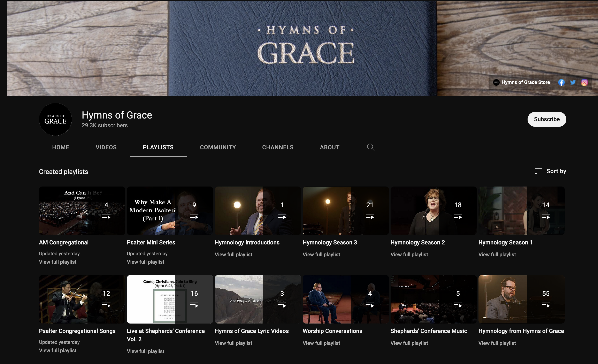
Task: Open Hymns of Grace Lyric Videos title
Action: click(x=252, y=331)
